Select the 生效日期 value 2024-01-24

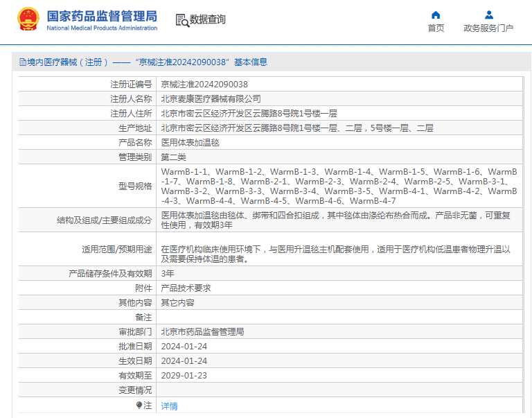(184, 361)
